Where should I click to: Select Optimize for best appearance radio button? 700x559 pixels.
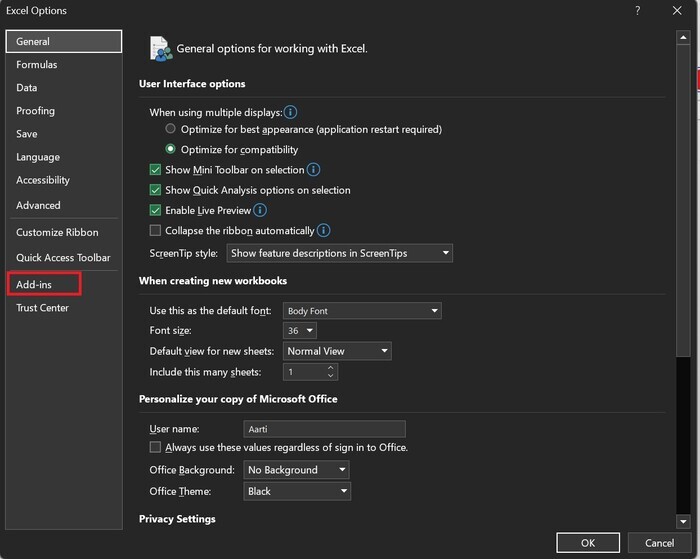pyautogui.click(x=171, y=129)
